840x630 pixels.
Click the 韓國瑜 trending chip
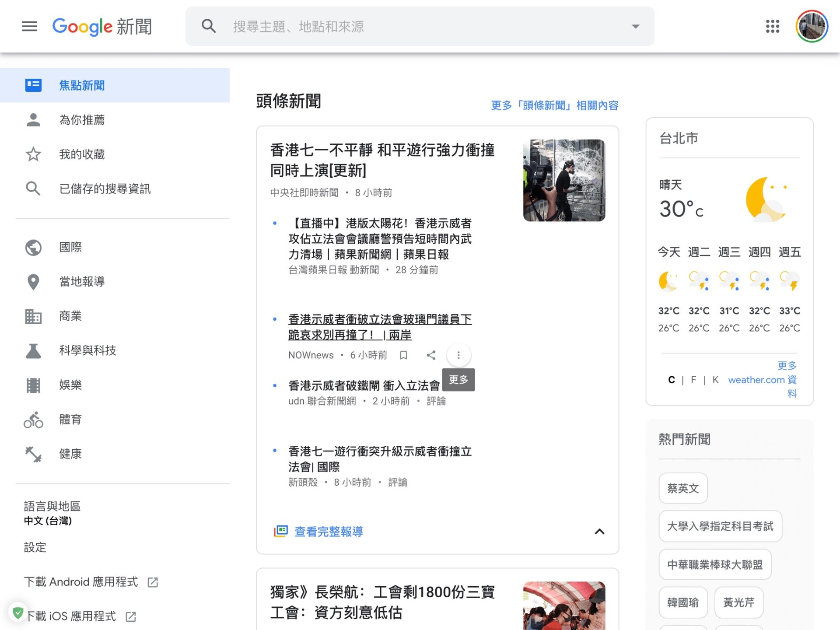[x=683, y=602]
